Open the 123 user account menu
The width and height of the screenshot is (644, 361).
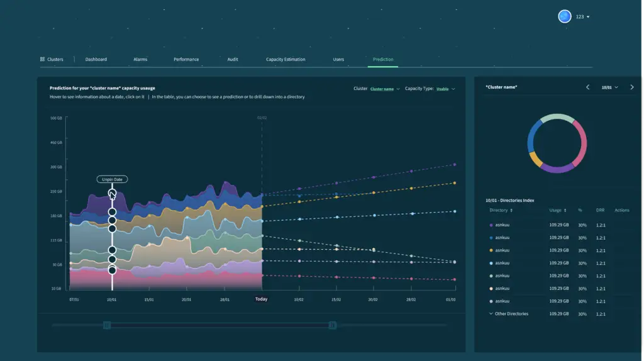coord(582,16)
